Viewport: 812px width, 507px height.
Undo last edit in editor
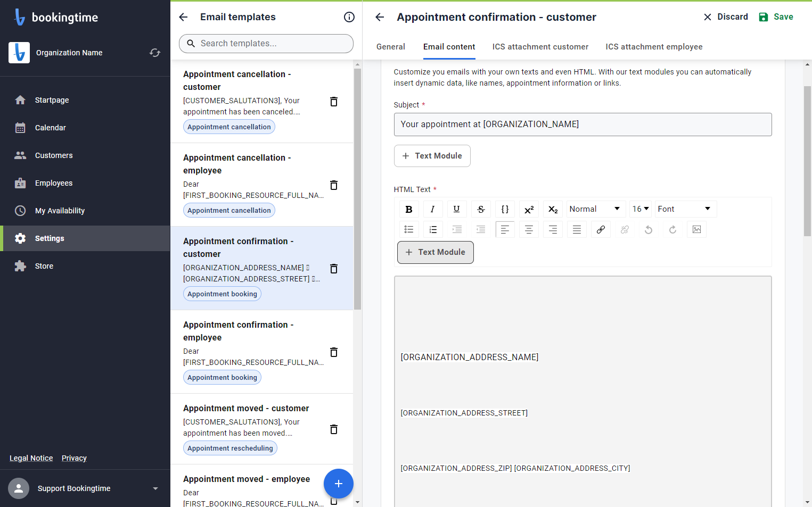(649, 229)
